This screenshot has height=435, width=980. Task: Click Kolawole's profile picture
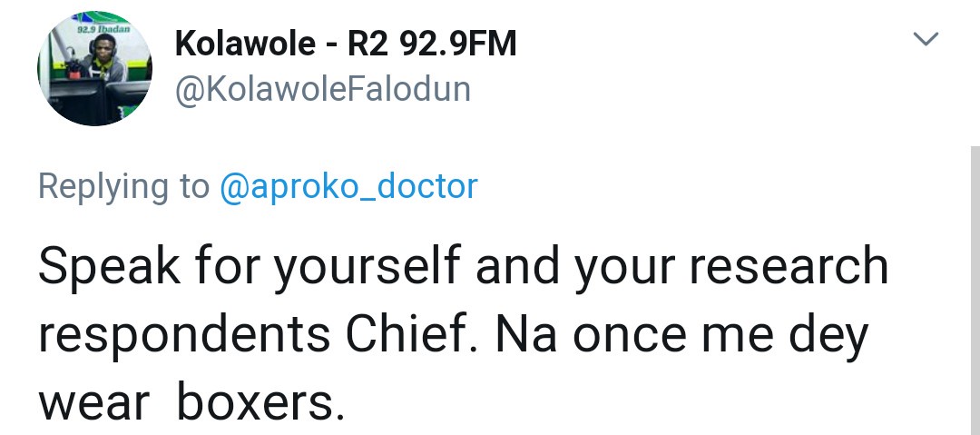click(94, 69)
